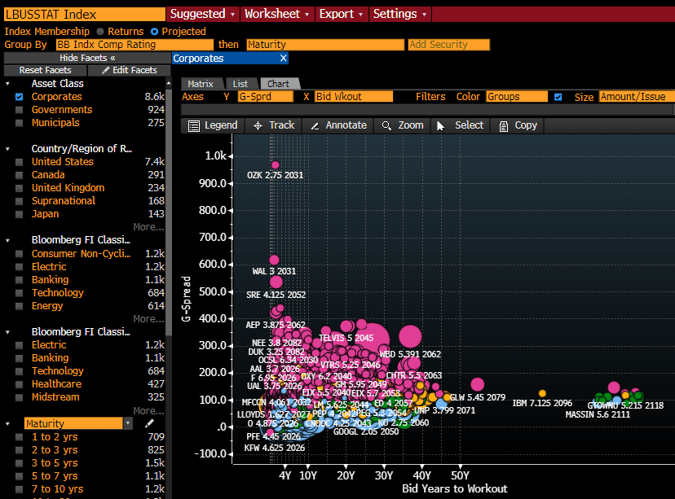The width and height of the screenshot is (675, 499).
Task: Edit the Y axis G-Sprd field
Action: coord(265,96)
